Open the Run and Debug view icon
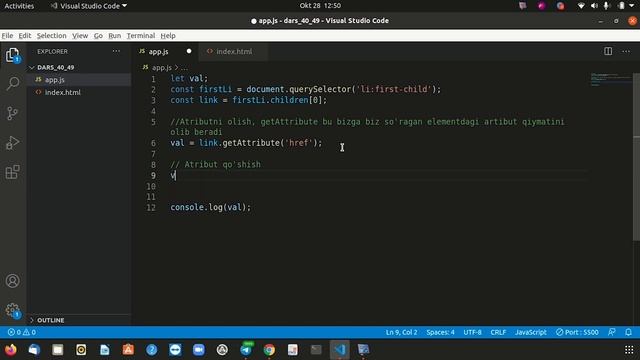This screenshot has width=640, height=360. click(13, 142)
